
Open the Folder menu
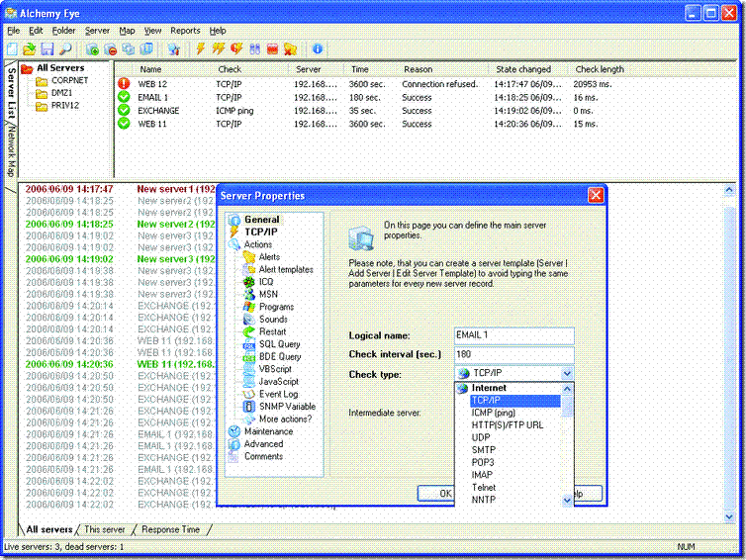tap(63, 31)
